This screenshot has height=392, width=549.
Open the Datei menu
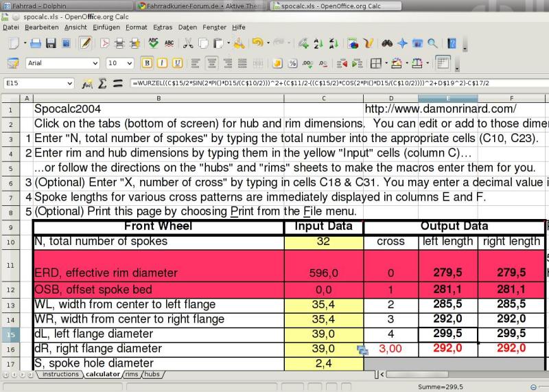(11, 27)
